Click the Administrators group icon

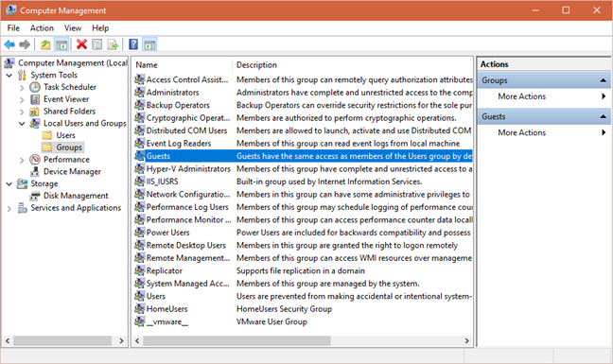point(139,92)
